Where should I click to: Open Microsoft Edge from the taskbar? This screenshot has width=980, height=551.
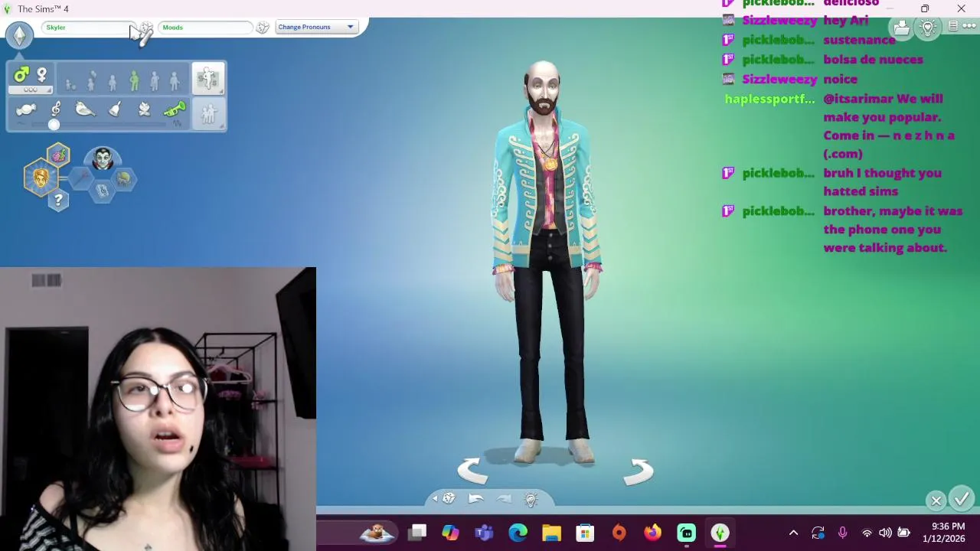click(518, 533)
